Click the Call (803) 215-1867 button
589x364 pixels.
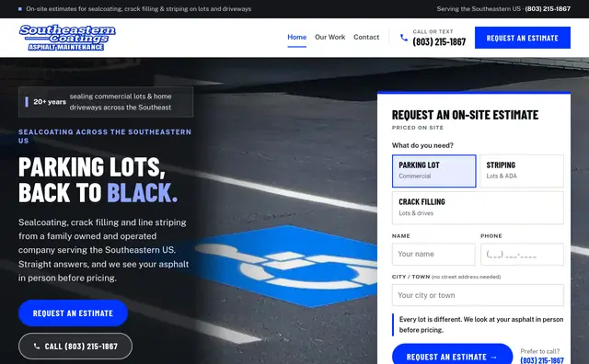(x=75, y=346)
